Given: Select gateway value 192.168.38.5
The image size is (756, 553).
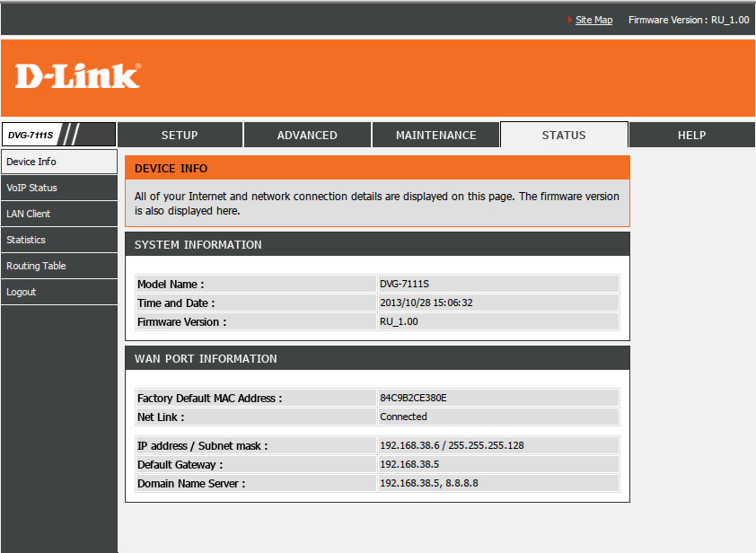Looking at the screenshot, I should 409,464.
